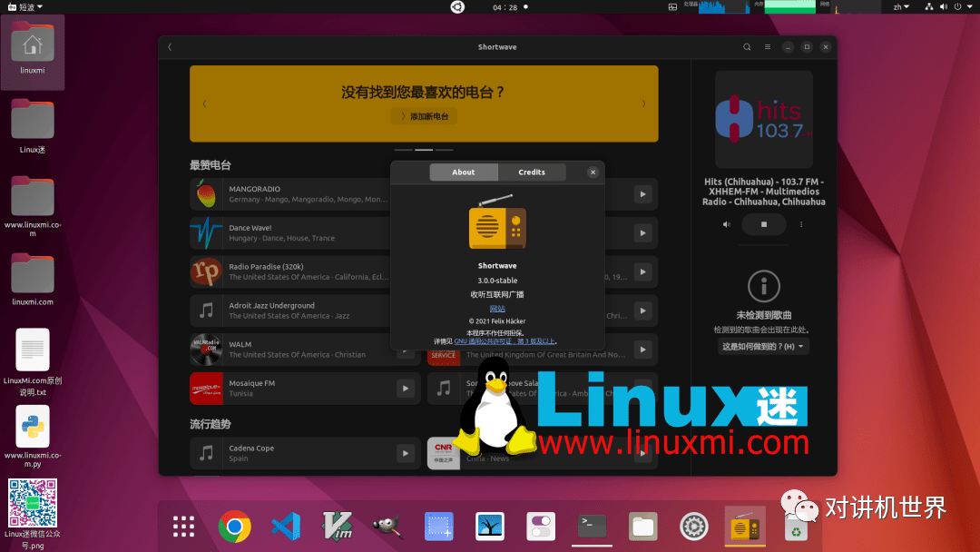Play the MANGORADIO station
980x552 pixels.
[x=642, y=194]
